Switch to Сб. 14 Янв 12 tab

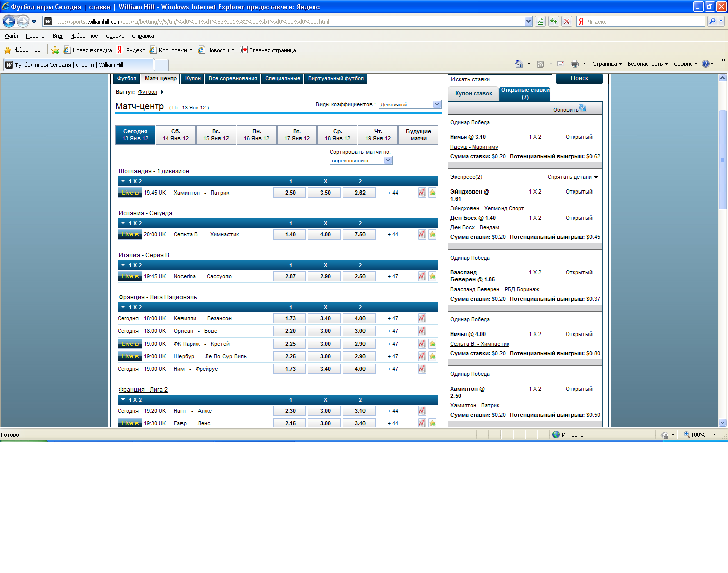click(x=175, y=135)
